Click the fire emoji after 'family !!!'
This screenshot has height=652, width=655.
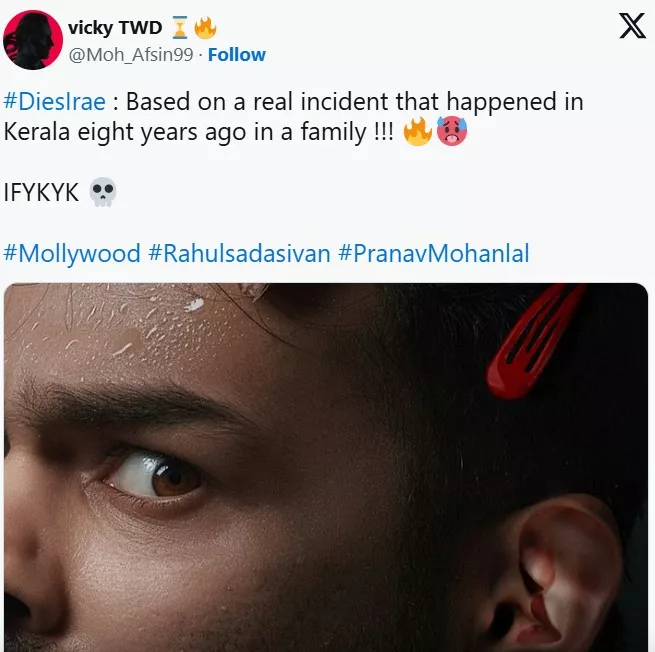tap(417, 131)
